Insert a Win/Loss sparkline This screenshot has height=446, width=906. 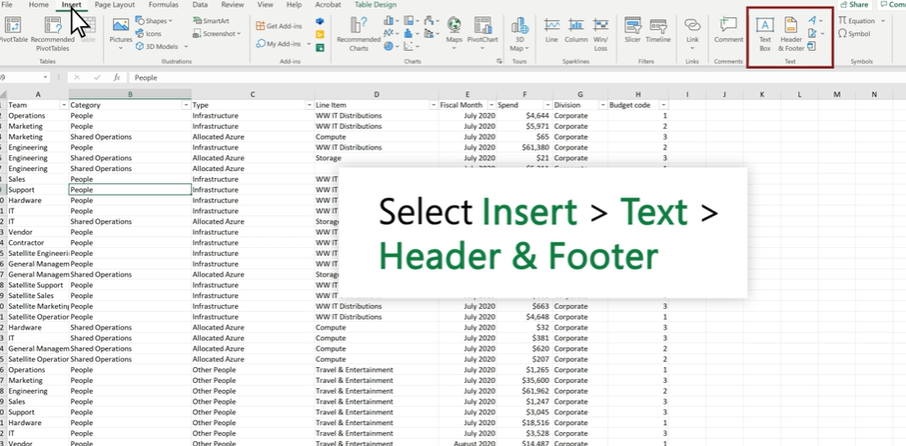coord(601,34)
